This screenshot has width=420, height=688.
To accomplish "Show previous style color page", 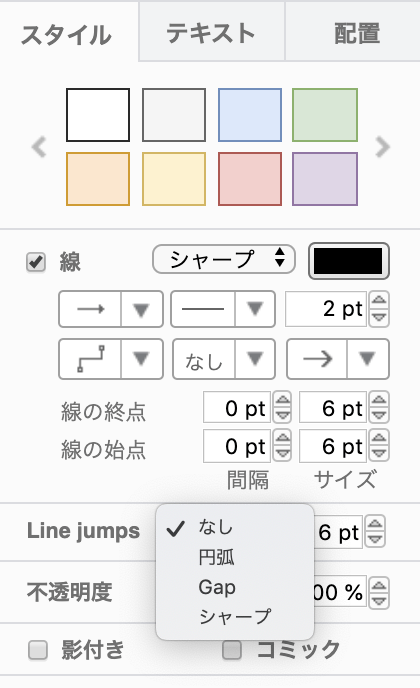I will click(39, 147).
